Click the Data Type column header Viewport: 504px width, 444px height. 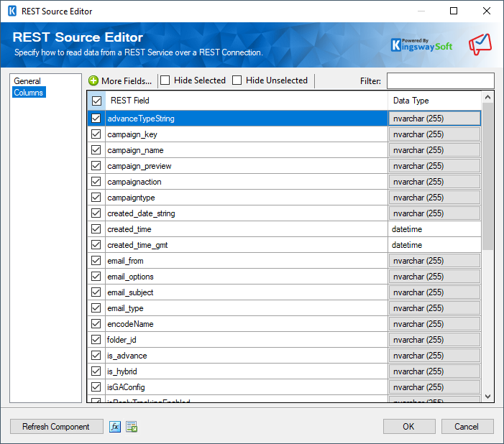pyautogui.click(x=434, y=101)
